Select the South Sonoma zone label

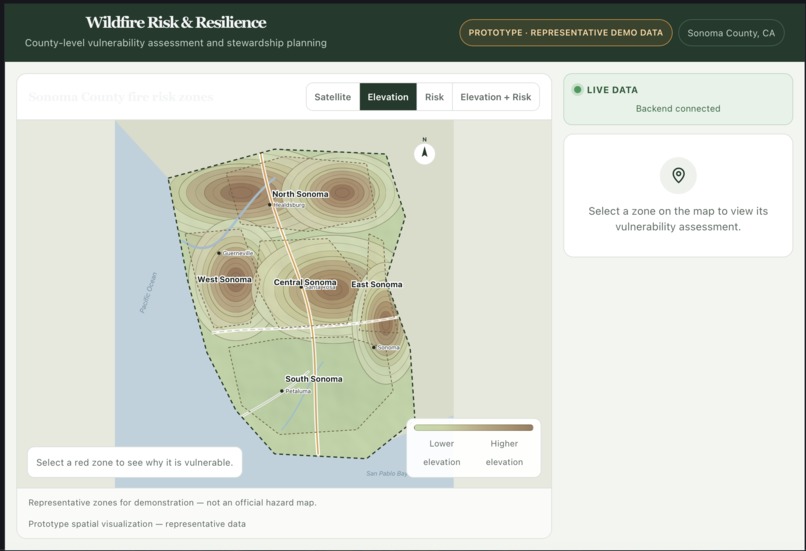314,379
